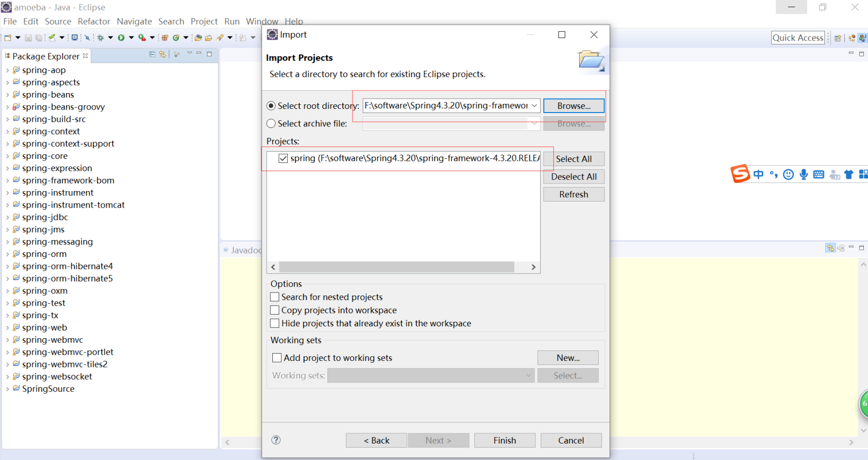
Task: Open the root directory path dropdown
Action: 534,105
